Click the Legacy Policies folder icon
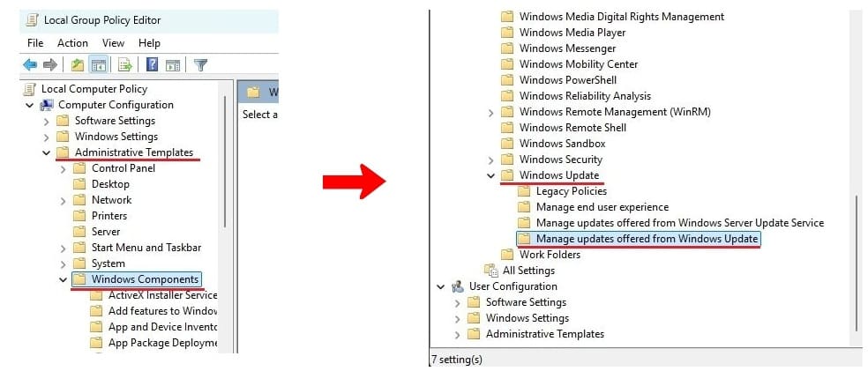The image size is (868, 386). point(524,191)
